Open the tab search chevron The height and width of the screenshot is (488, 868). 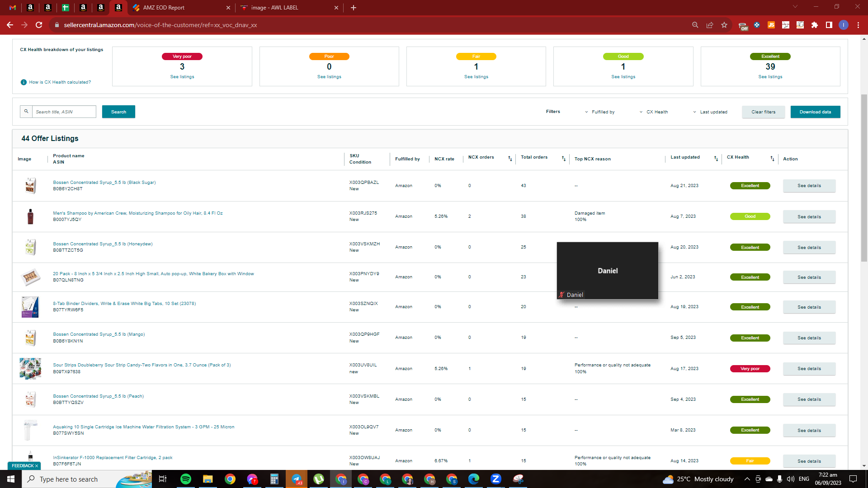(x=795, y=7)
